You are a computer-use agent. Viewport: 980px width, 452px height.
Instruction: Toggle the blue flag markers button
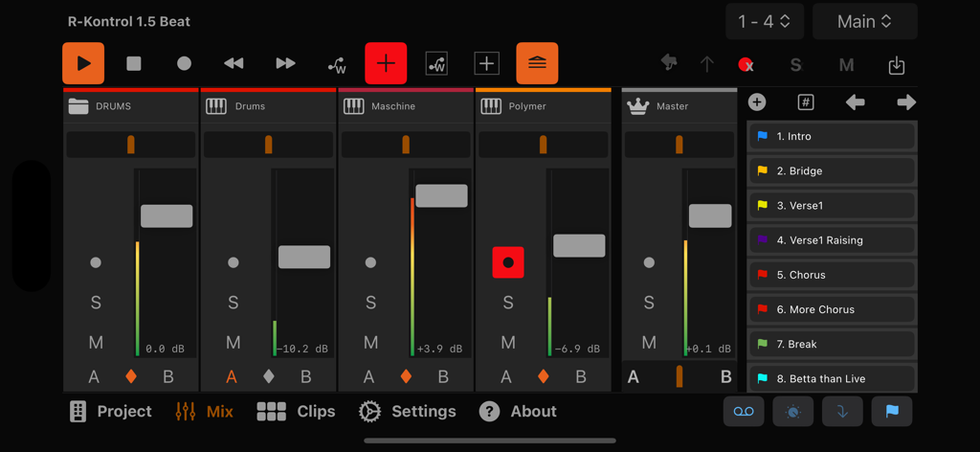pyautogui.click(x=892, y=412)
